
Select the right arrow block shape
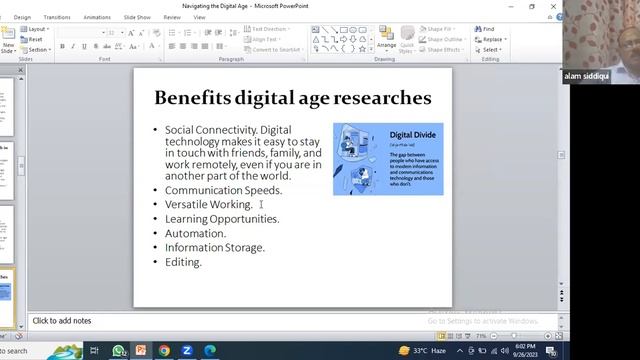344,39
